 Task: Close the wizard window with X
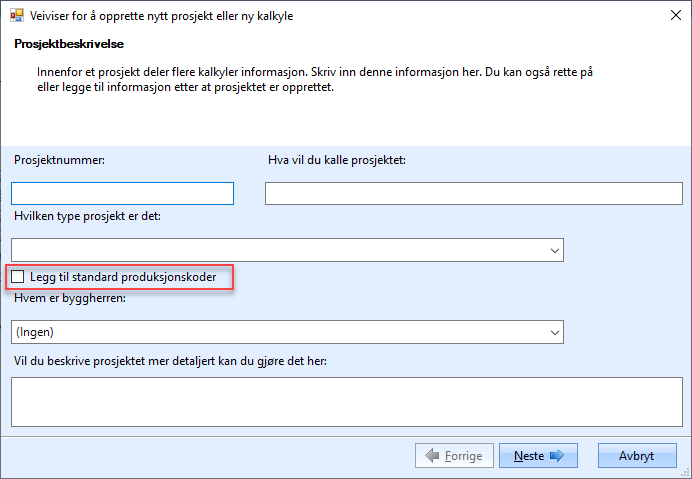669,17
